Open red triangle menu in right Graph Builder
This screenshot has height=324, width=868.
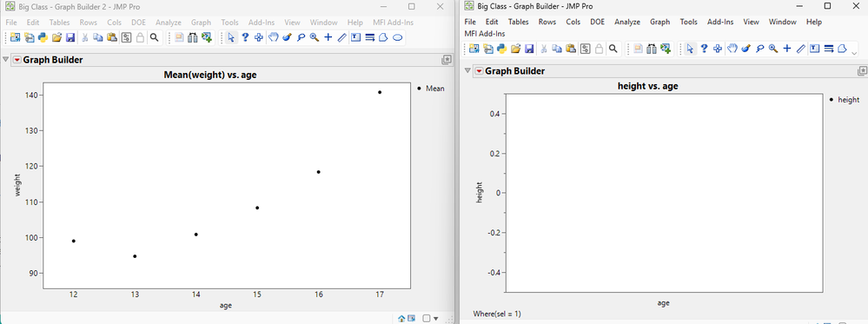coord(479,71)
